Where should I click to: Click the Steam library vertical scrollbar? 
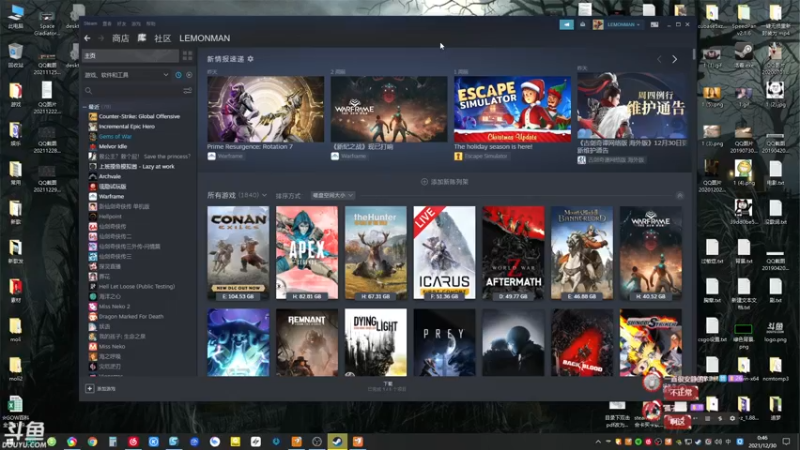[694, 54]
